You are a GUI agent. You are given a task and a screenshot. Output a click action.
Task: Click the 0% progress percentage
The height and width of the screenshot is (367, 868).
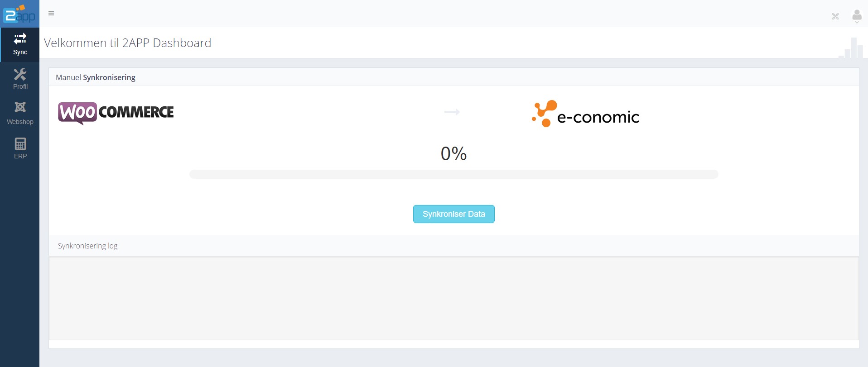[453, 153]
